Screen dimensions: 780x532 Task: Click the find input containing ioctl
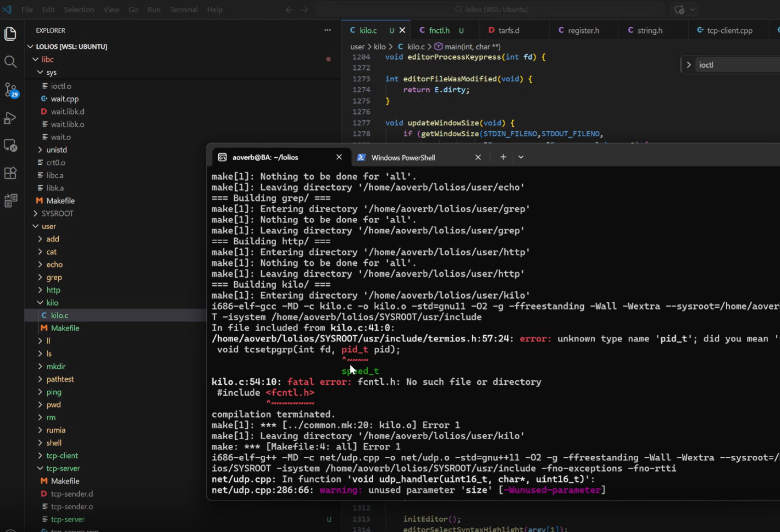pos(737,65)
